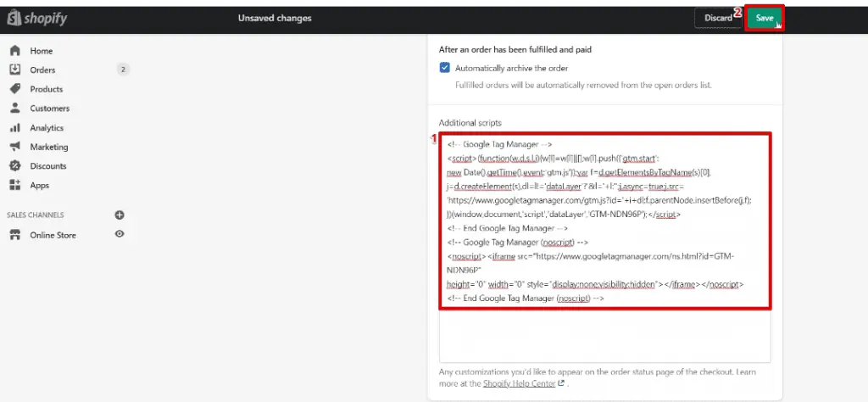This screenshot has height=402, width=868.
Task: Click the Discounts badge icon
Action: click(15, 165)
